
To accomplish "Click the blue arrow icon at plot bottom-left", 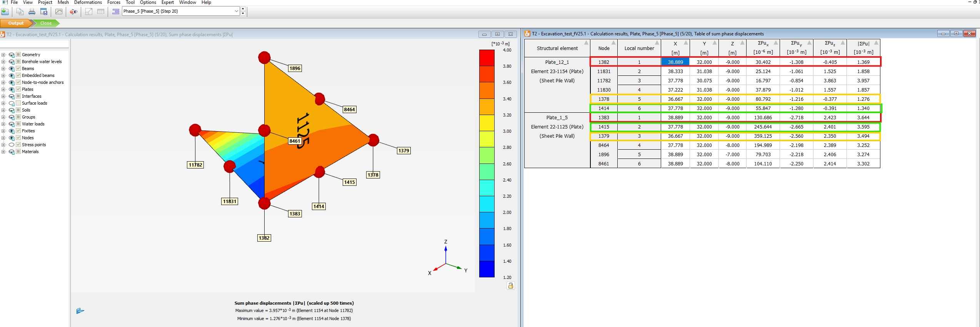I will [80, 311].
